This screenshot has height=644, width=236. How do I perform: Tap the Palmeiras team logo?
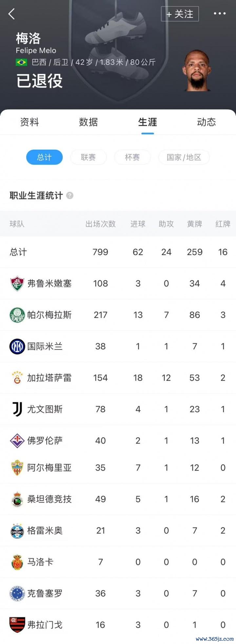coord(17,315)
